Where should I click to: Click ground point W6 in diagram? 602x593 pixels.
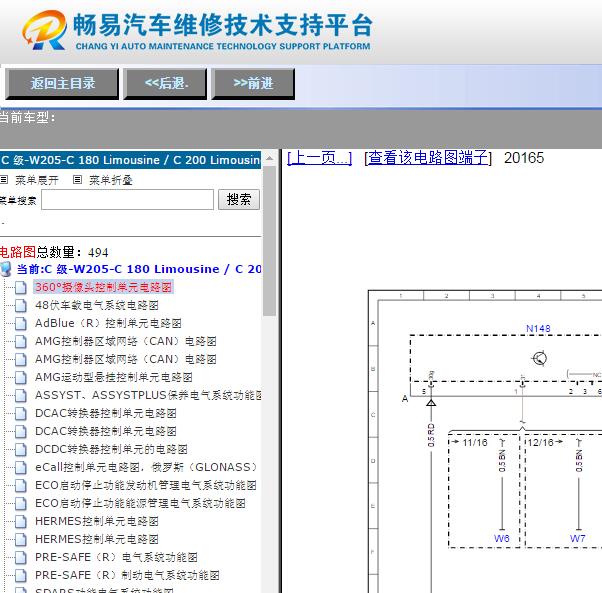coord(501,538)
